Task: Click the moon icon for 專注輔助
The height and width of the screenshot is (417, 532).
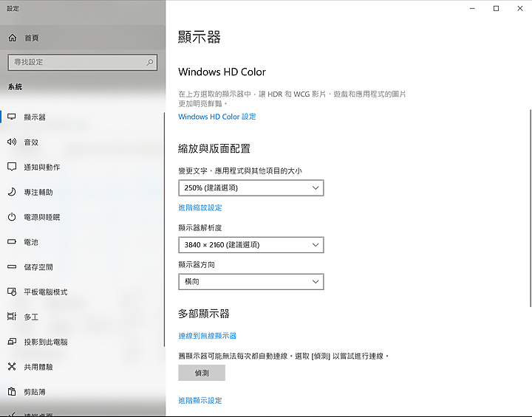Action: (12, 192)
